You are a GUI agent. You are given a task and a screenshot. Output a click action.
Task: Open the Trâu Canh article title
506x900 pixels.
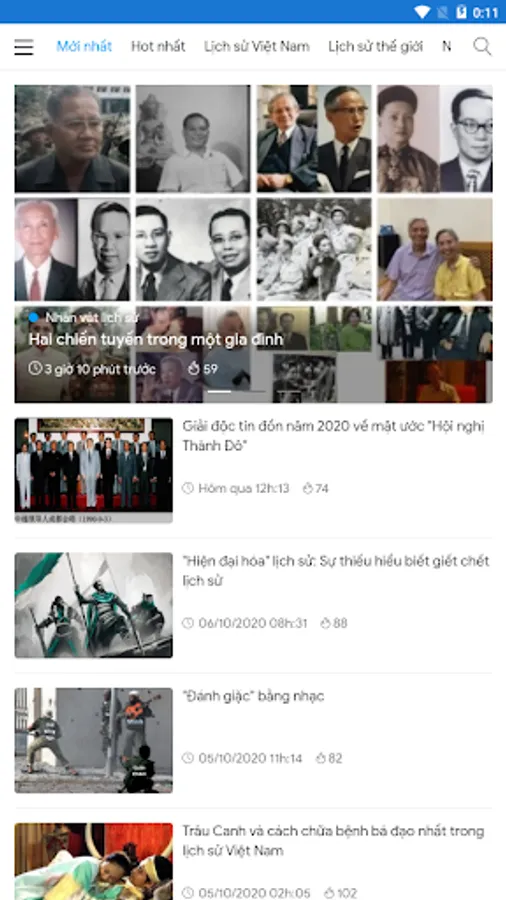click(333, 840)
